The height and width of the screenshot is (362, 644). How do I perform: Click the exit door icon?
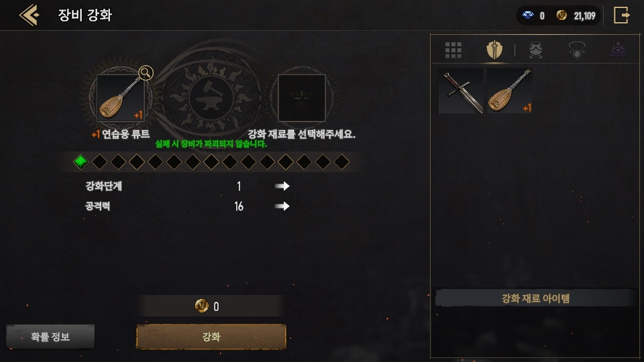621,15
